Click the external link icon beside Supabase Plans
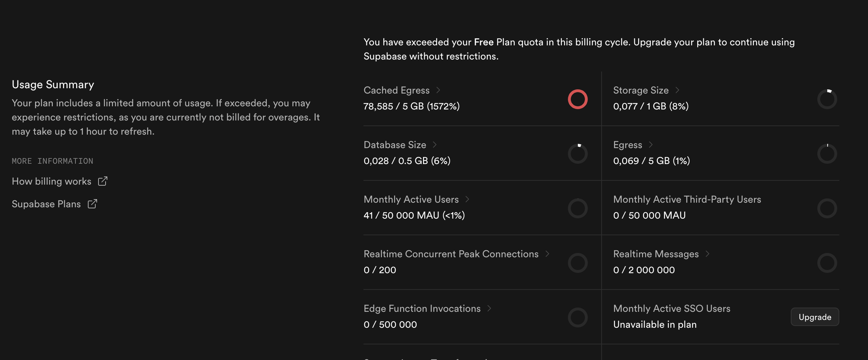Viewport: 868px width, 360px height. 92,204
